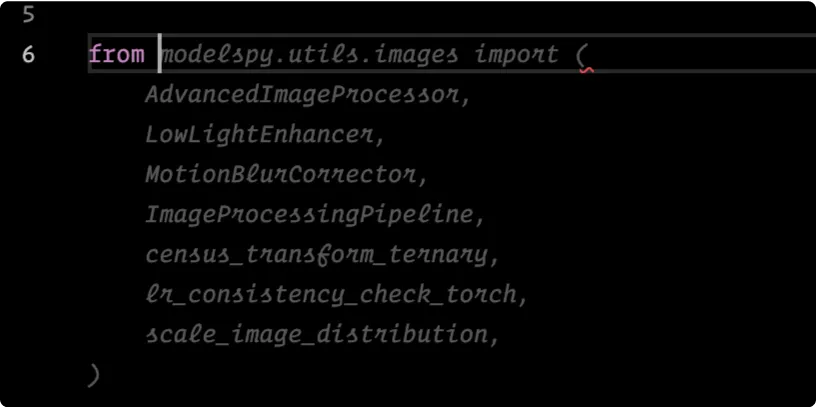
Task: Click the MotionBlurCorrector import name
Action: (281, 175)
